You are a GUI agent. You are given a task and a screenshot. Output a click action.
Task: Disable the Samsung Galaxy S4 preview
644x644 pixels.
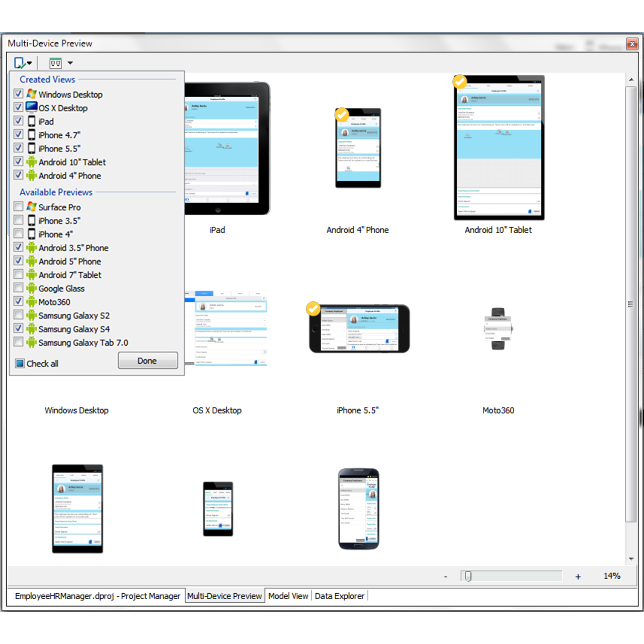[x=18, y=328]
